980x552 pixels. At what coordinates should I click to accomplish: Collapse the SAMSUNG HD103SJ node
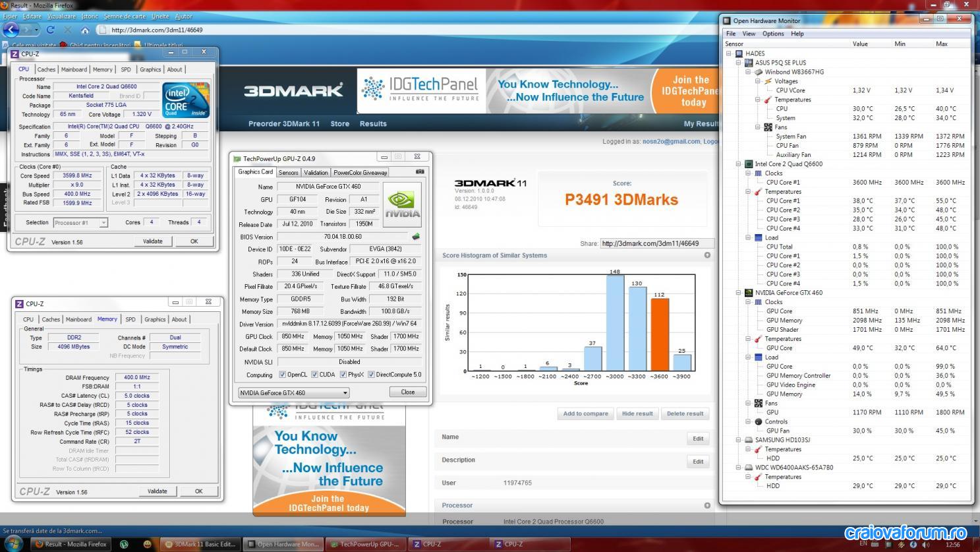738,440
